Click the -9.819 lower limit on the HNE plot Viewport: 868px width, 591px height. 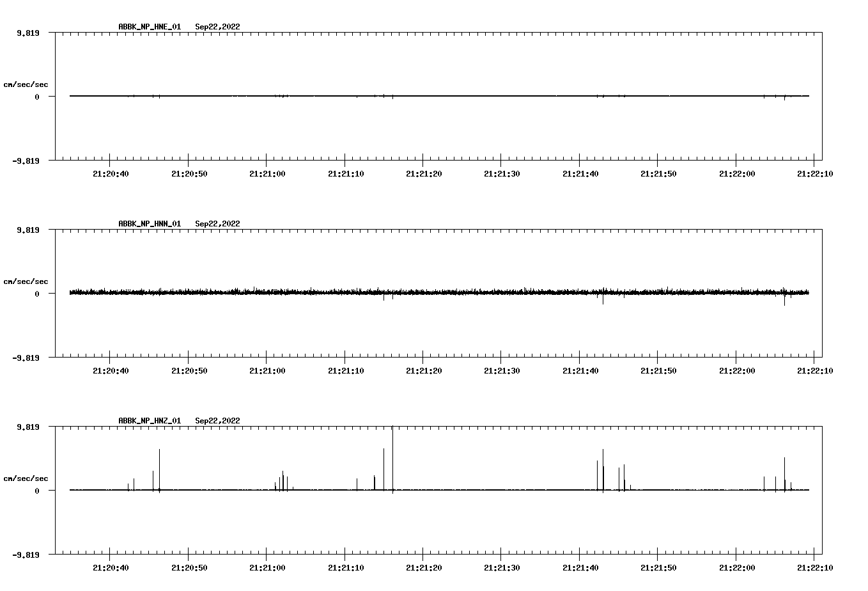(26, 161)
